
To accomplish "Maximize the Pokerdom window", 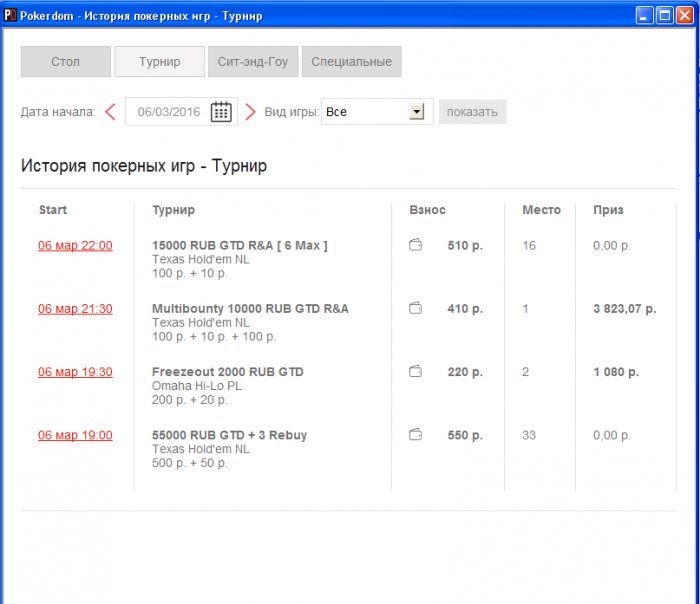I will (x=664, y=15).
